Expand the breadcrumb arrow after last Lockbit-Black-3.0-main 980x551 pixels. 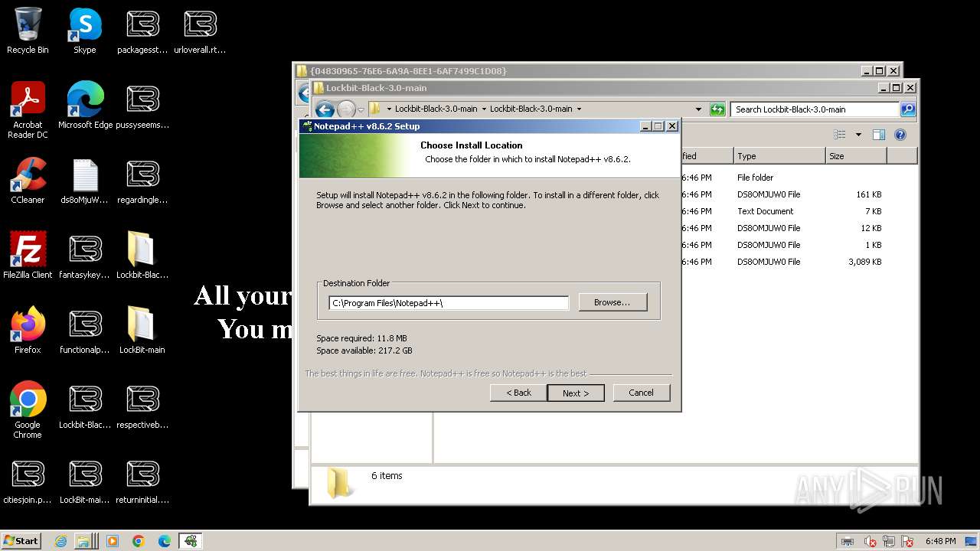(x=579, y=109)
